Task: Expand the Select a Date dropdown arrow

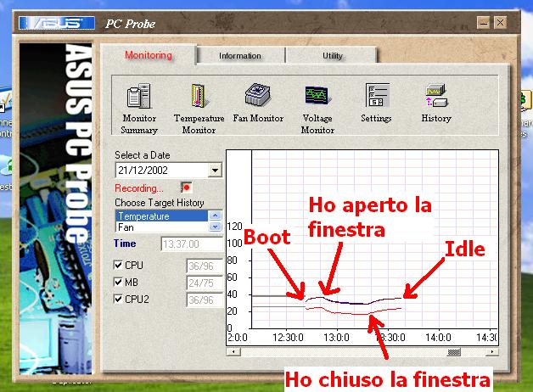Action: coord(215,171)
